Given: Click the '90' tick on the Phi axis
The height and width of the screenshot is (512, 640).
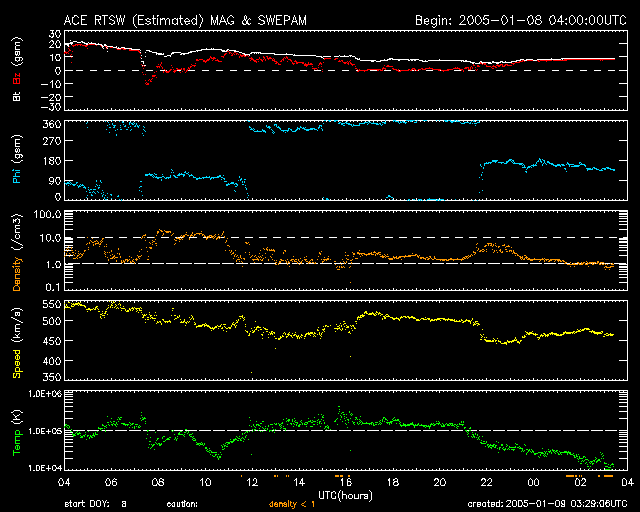Looking at the screenshot, I should (55, 181).
